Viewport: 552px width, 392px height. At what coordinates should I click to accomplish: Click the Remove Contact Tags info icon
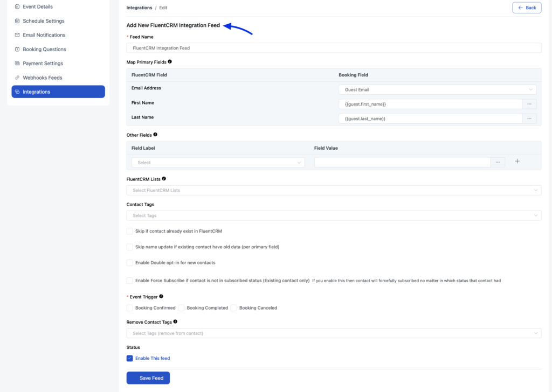pos(175,321)
